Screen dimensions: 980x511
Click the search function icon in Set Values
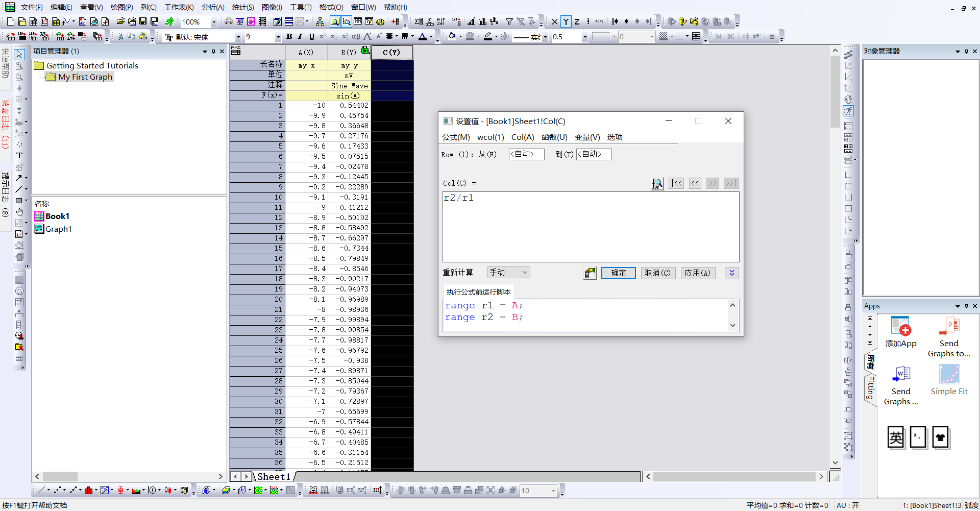click(x=657, y=184)
